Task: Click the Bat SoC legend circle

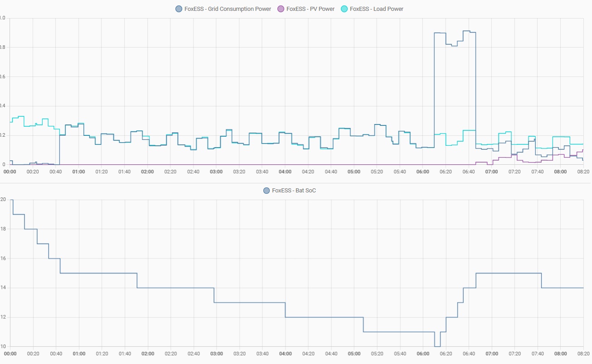Action: coord(267,191)
